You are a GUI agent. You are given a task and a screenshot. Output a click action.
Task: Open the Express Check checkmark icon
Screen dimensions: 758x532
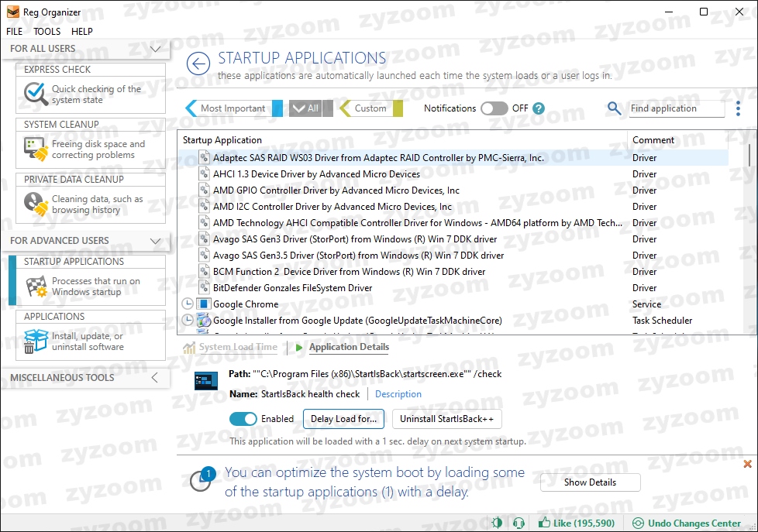click(x=36, y=94)
